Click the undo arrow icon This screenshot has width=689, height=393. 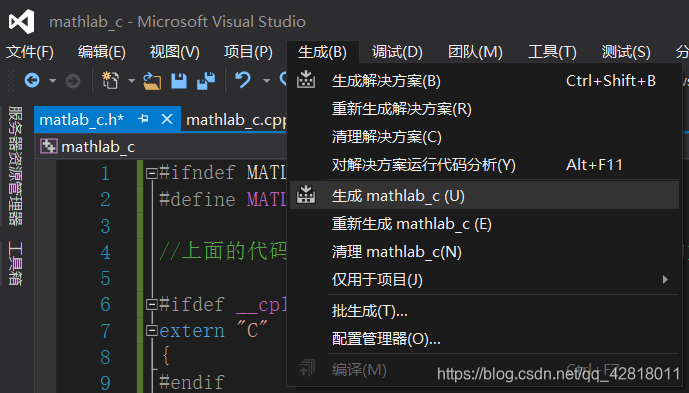tap(243, 80)
